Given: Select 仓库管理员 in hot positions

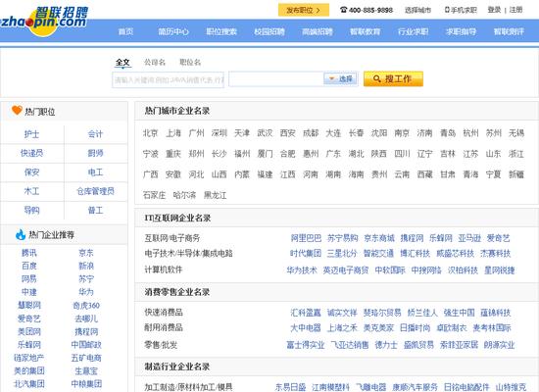Looking at the screenshot, I should pyautogui.click(x=95, y=191).
